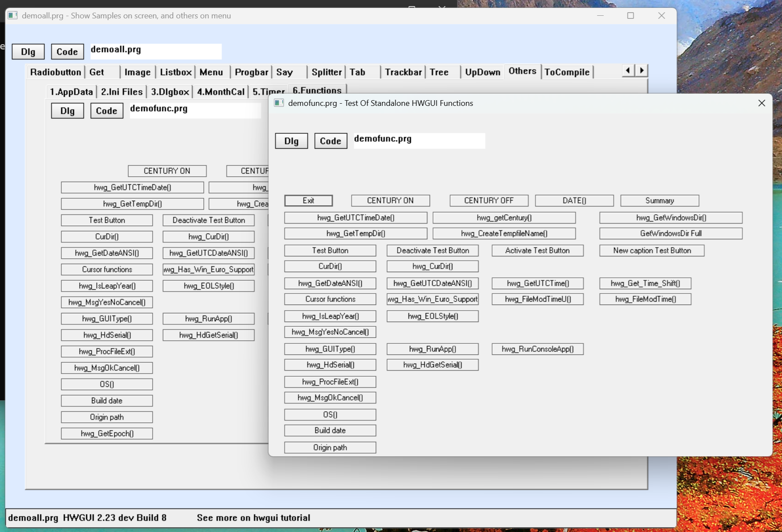Maximize the demoall.prg main window
The image size is (782, 532).
click(x=630, y=16)
